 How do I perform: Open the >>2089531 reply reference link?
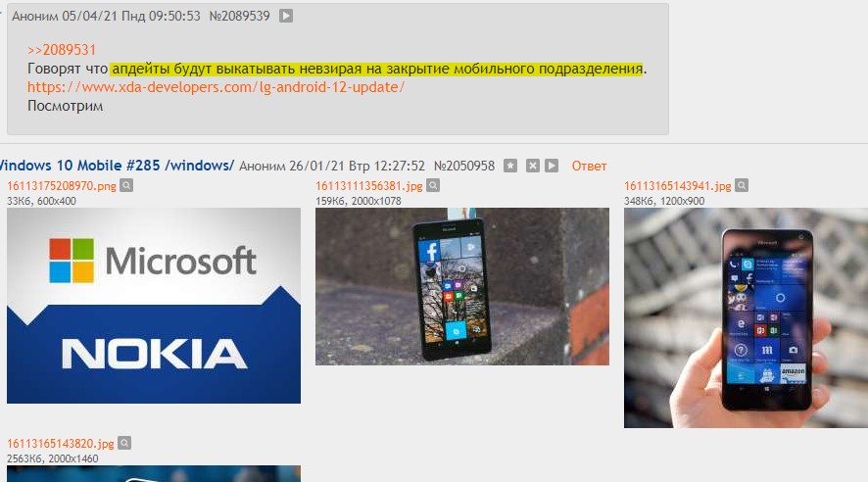tap(62, 50)
